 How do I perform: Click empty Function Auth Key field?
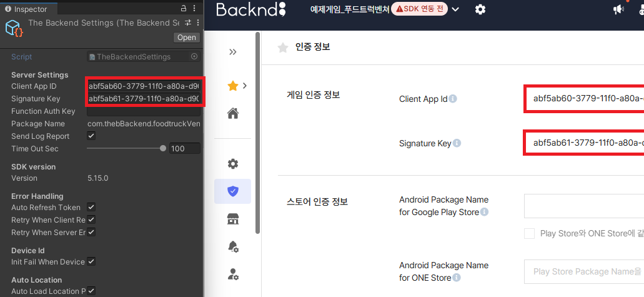click(x=144, y=111)
